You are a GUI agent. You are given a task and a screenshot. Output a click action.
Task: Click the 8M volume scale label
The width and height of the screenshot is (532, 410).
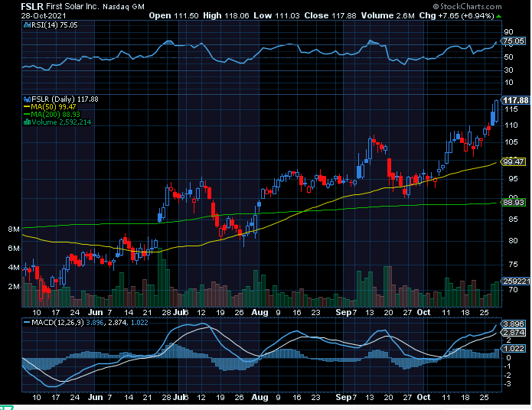(14, 229)
